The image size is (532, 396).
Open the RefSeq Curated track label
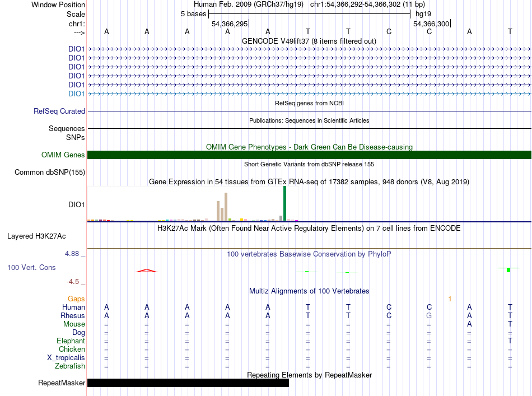click(x=59, y=111)
